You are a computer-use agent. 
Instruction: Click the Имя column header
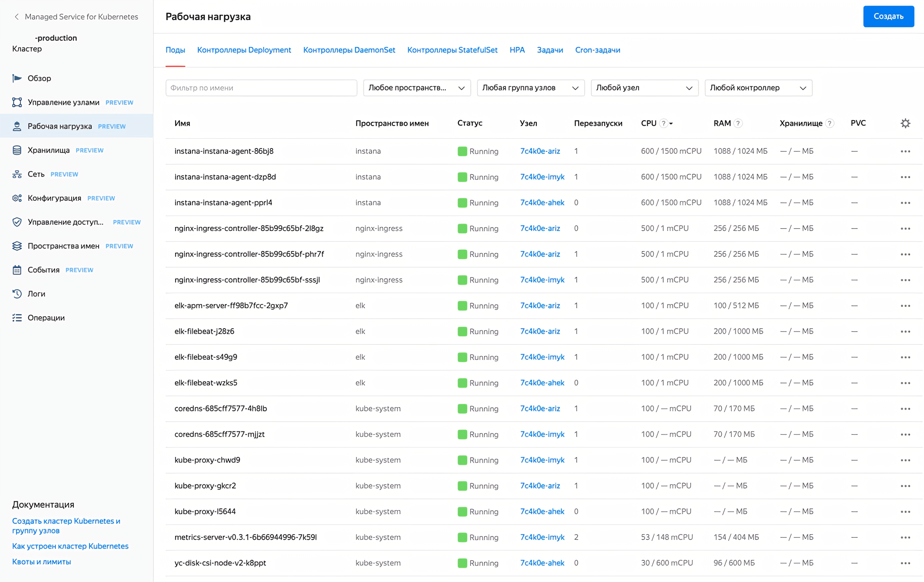(182, 123)
